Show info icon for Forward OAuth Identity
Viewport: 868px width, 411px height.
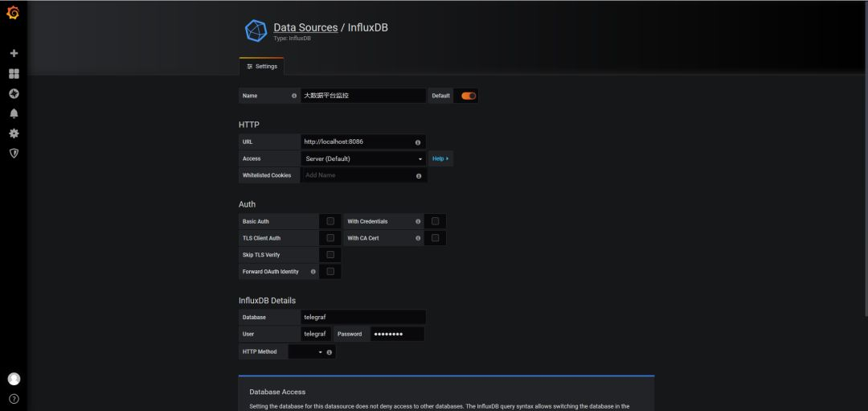(x=313, y=272)
